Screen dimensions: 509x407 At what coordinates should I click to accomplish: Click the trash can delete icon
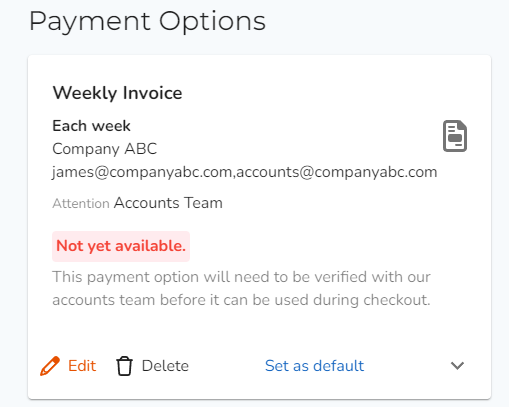[x=124, y=366]
